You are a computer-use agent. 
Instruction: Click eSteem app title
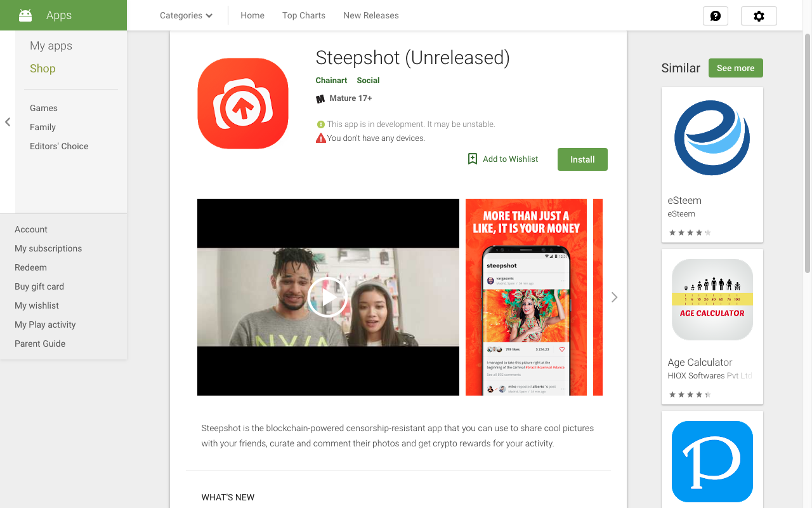point(684,200)
